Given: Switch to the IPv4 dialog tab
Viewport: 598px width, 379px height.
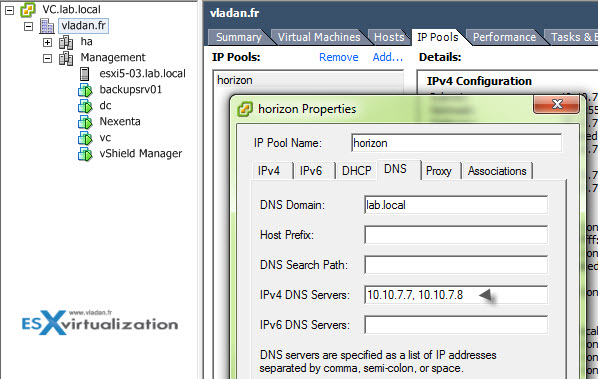Looking at the screenshot, I should (269, 170).
